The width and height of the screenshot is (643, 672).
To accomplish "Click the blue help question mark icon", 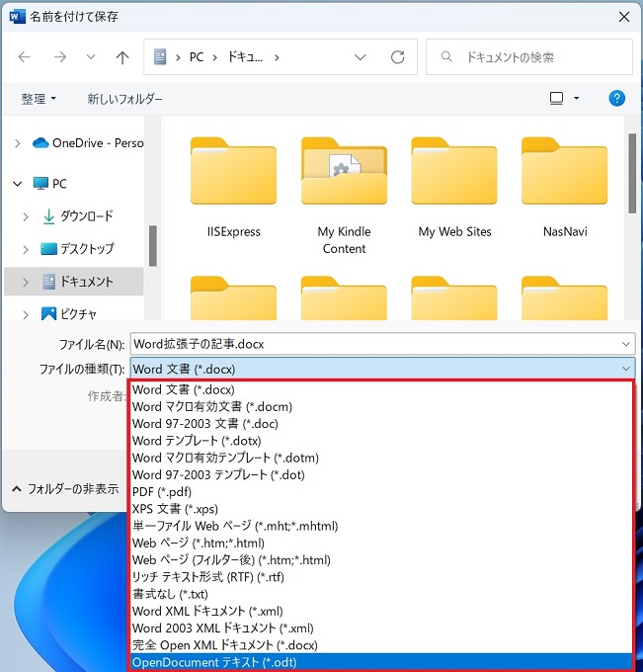I will pyautogui.click(x=617, y=99).
